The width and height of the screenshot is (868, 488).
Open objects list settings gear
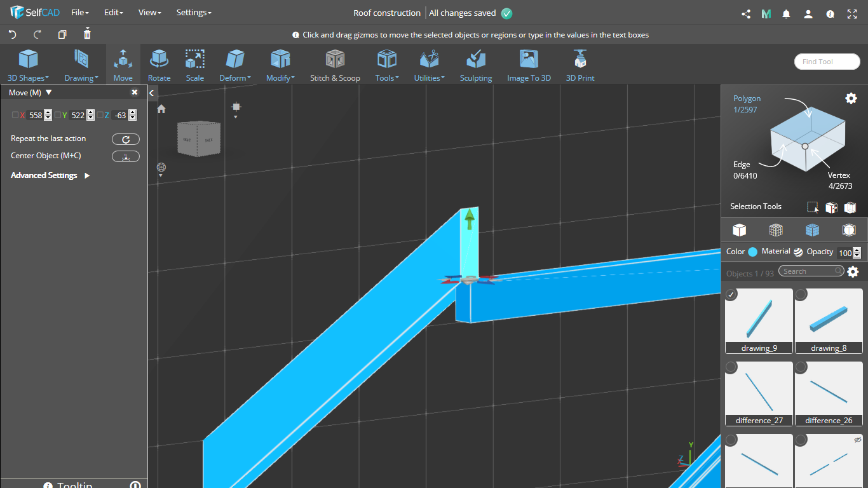point(853,272)
